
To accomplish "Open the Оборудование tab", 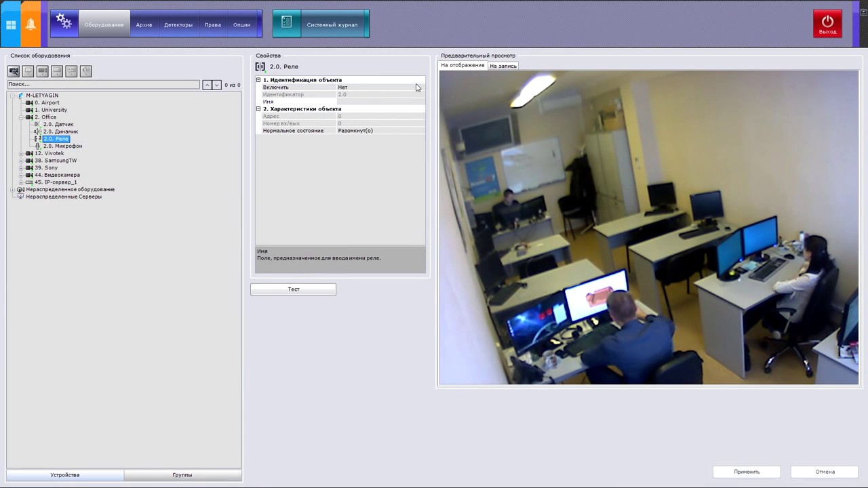I will point(104,24).
